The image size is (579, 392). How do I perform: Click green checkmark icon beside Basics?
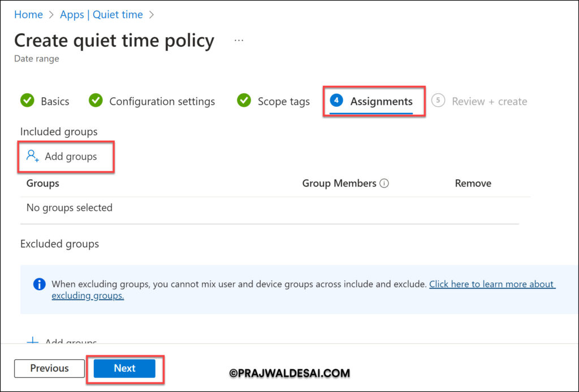click(27, 101)
